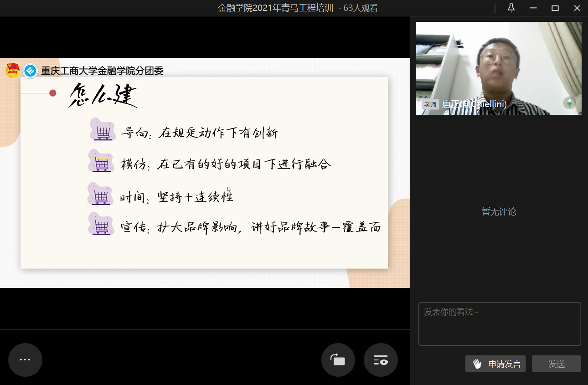Image resolution: width=588 pixels, height=385 pixels.
Task: Click the cart icon beside 导向
Action: click(x=103, y=131)
